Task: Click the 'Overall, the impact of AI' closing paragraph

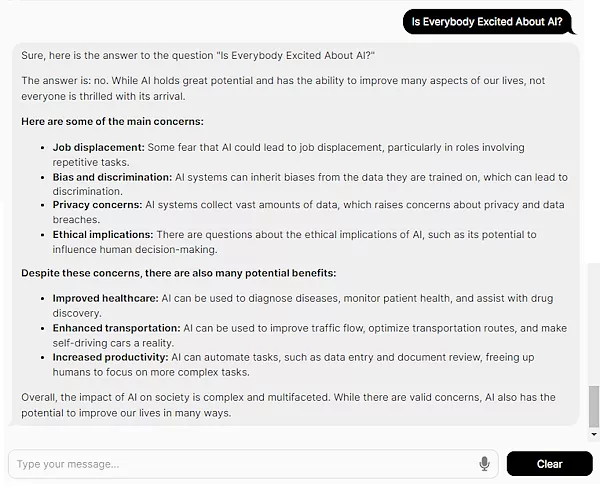Action: [288, 404]
